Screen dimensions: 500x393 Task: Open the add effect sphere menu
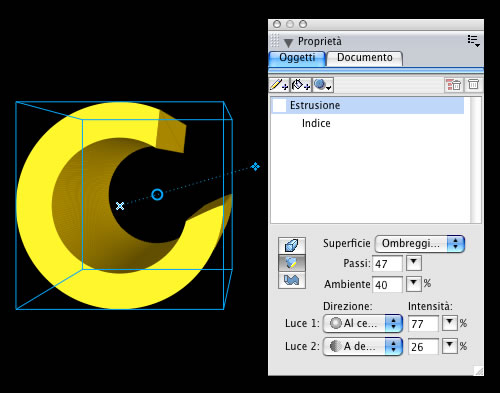pyautogui.click(x=323, y=85)
